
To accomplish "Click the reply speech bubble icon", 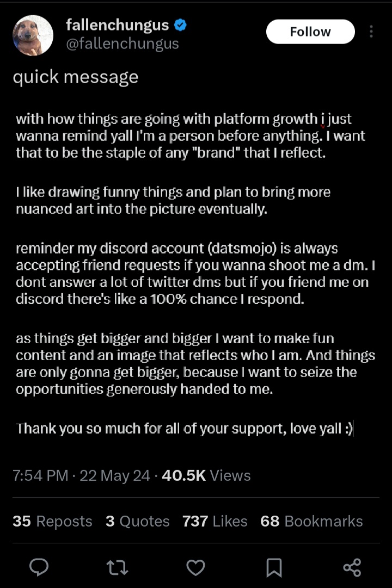I will [39, 567].
